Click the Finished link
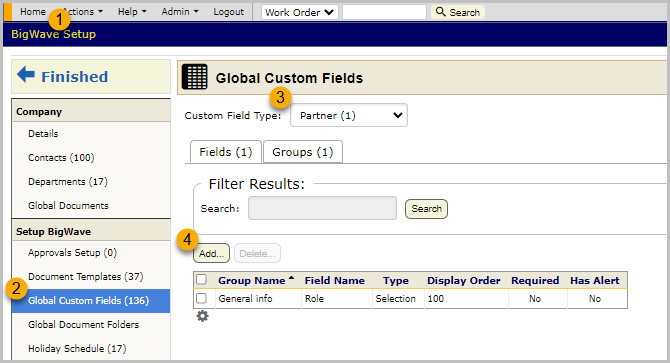The width and height of the screenshot is (670, 363). coord(74,77)
